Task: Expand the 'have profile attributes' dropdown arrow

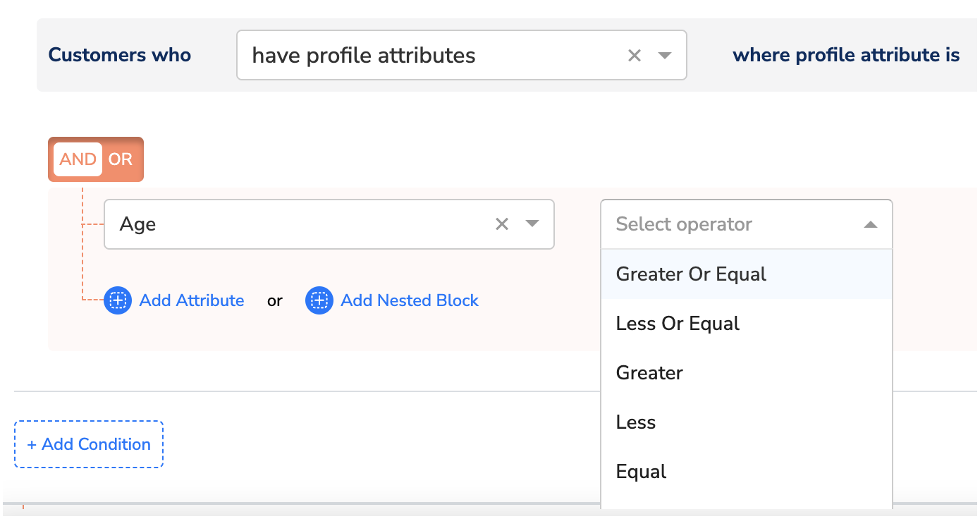Action: (664, 56)
